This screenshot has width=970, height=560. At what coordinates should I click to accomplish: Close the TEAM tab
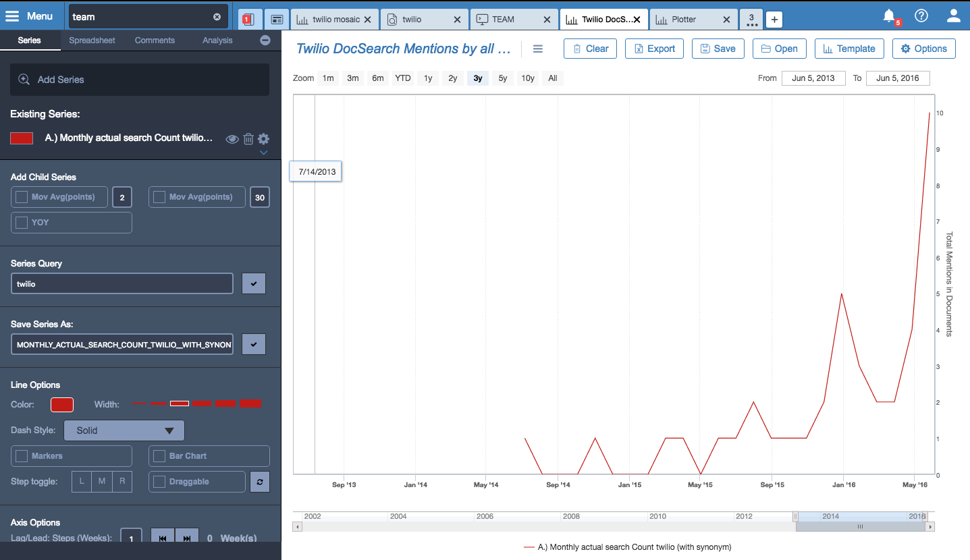(x=547, y=20)
